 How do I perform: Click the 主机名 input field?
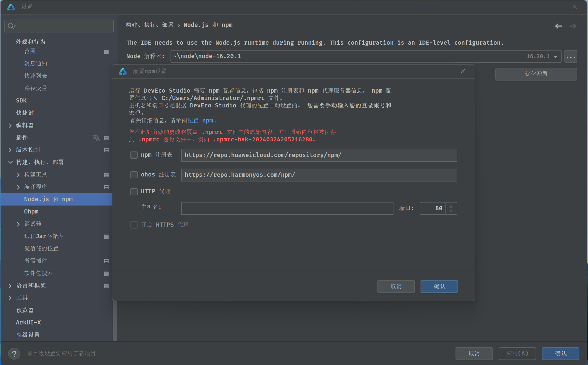[287, 208]
